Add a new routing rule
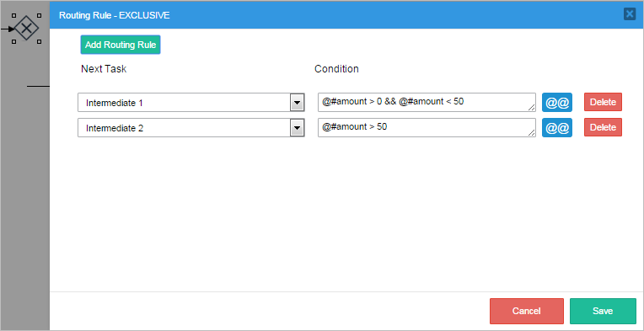 pos(121,45)
